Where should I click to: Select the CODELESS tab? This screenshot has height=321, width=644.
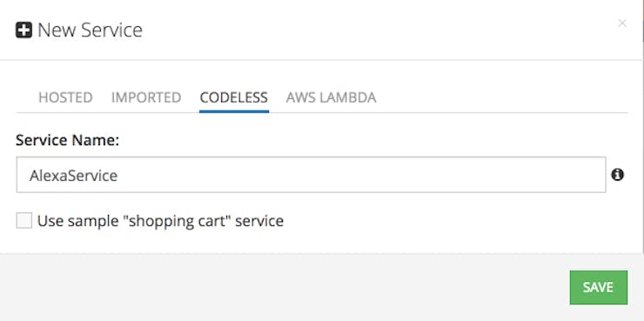point(234,97)
